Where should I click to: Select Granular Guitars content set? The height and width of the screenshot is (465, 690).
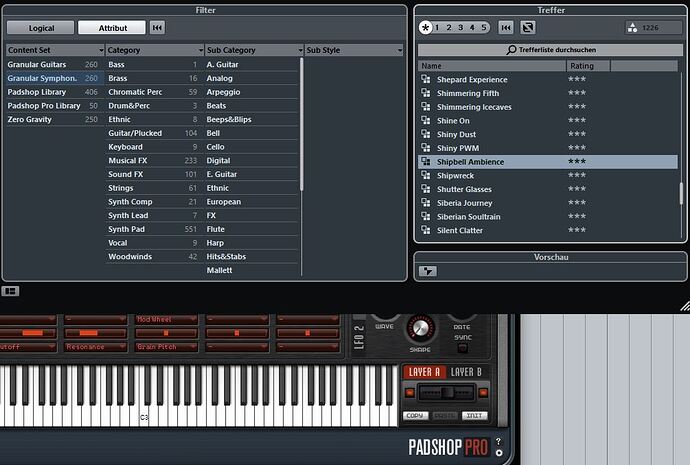(x=55, y=65)
